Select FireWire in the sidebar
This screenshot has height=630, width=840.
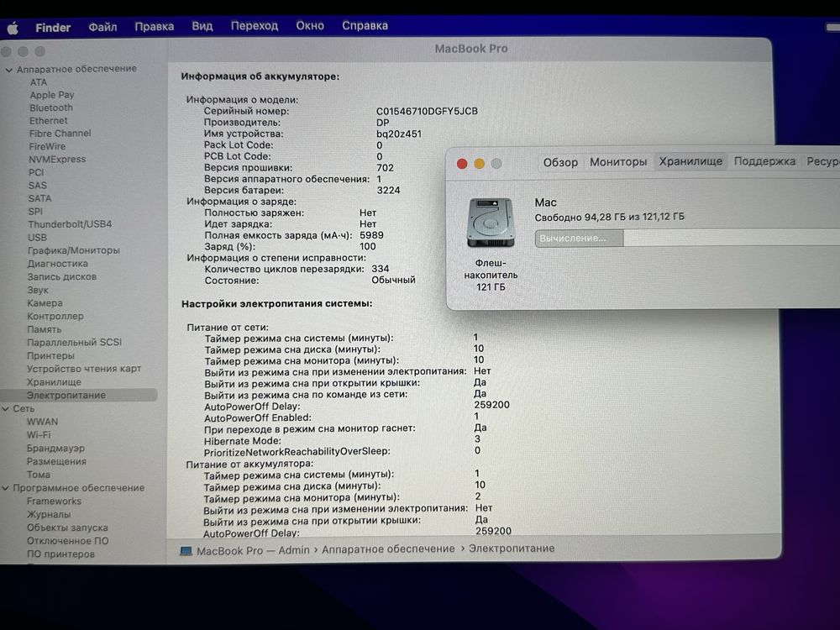point(47,146)
